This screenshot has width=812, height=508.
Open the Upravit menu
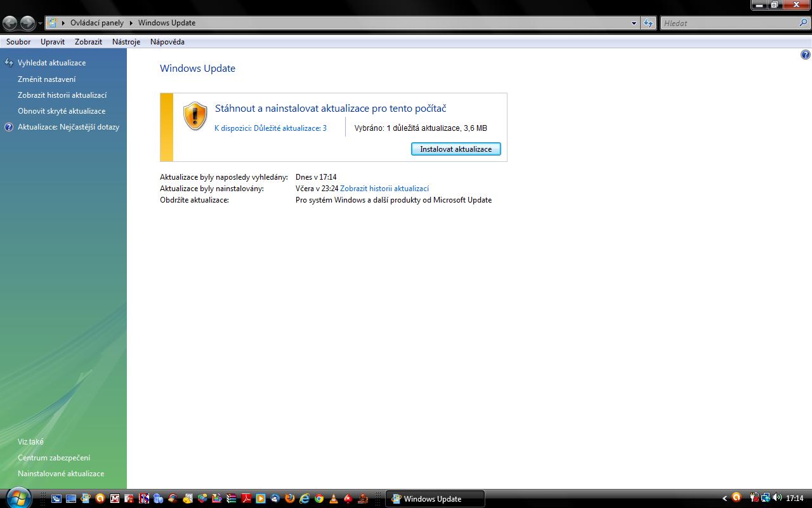point(53,42)
